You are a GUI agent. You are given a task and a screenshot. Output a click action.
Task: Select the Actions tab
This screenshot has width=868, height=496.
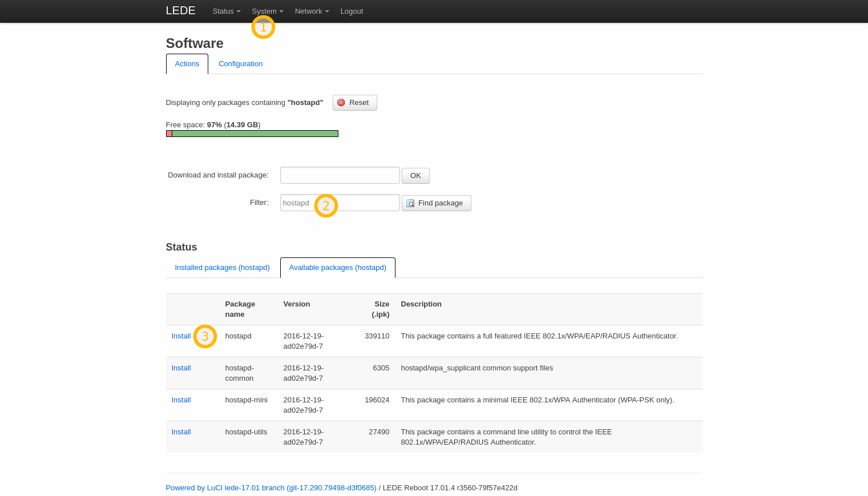pos(187,63)
